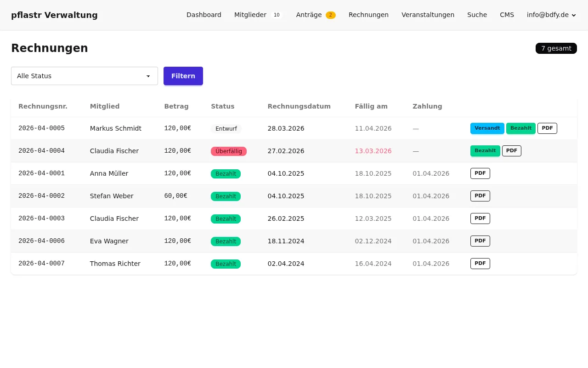Image resolution: width=588 pixels, height=368 pixels.
Task: Get PDF of invoice 2026-04-0003
Action: coord(480,218)
